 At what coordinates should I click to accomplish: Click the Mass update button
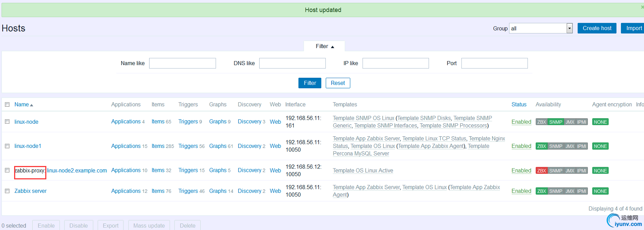pos(149,225)
